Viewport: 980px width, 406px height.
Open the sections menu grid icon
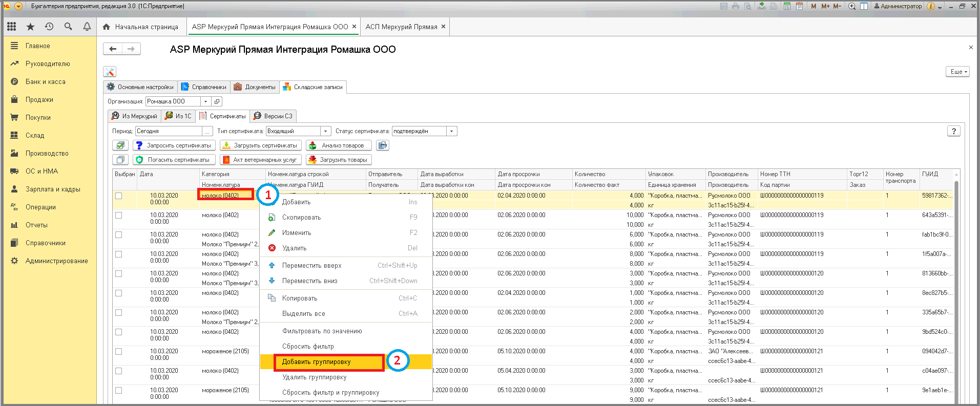pyautogui.click(x=11, y=27)
